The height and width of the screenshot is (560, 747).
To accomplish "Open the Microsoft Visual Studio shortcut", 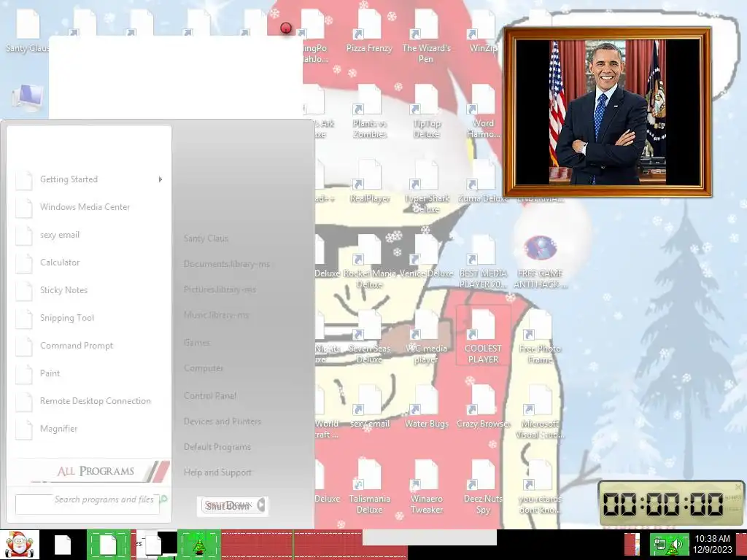I will click(x=540, y=412).
